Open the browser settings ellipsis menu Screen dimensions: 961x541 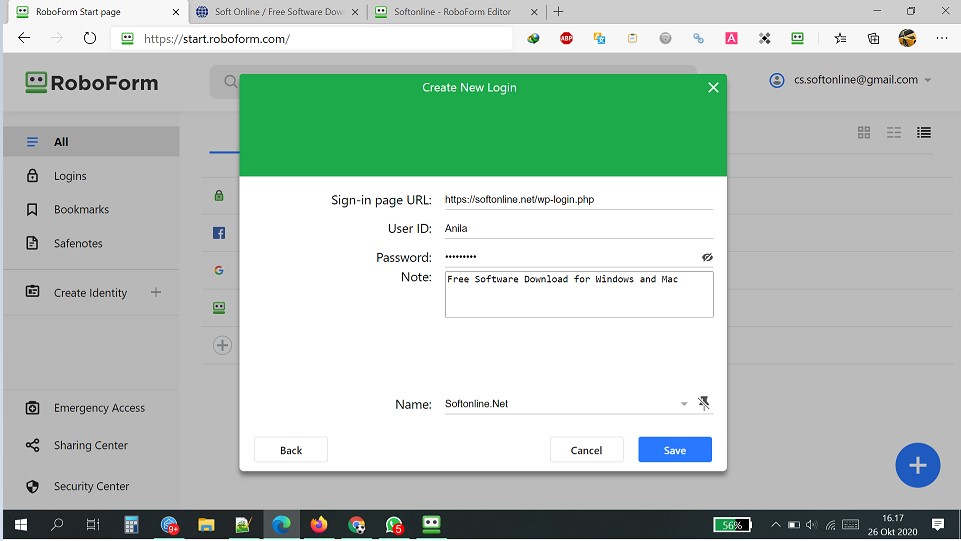(x=942, y=38)
